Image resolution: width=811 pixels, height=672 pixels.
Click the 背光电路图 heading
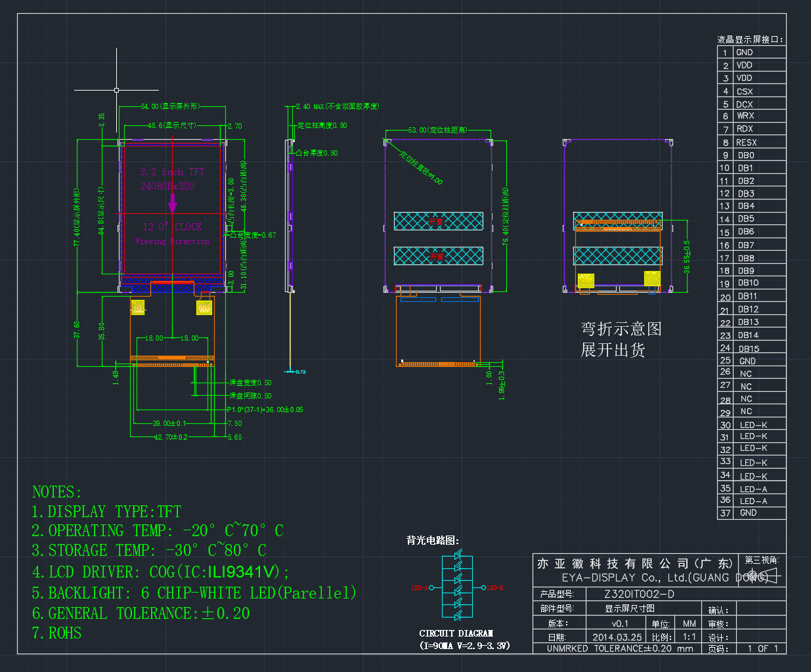pyautogui.click(x=433, y=540)
